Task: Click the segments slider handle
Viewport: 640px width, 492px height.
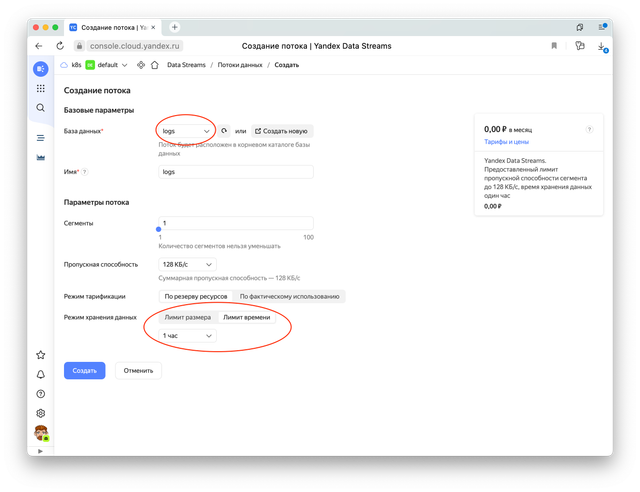Action: (x=160, y=230)
